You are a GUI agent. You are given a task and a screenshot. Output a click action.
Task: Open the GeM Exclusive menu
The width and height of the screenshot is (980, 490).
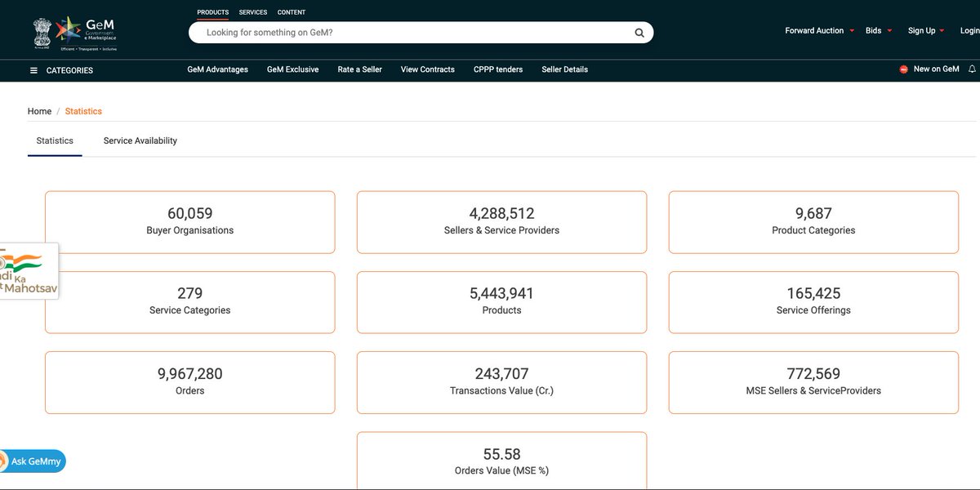pos(292,69)
